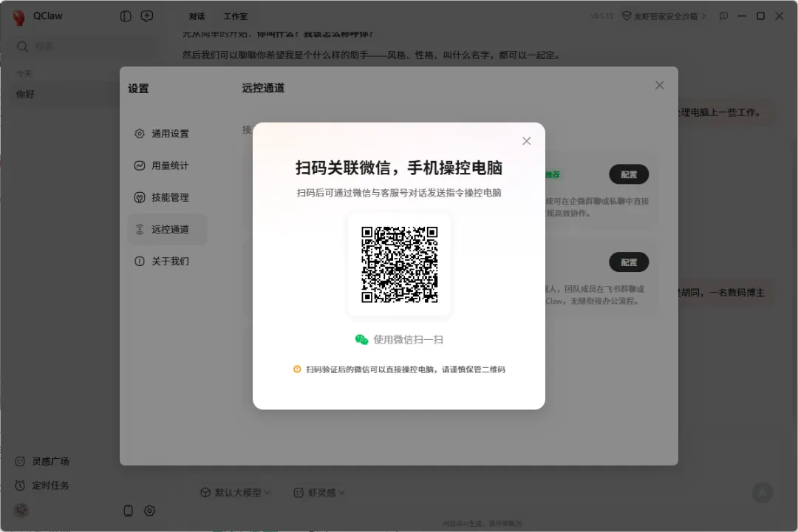Click the search magnifier icon
Image resolution: width=798 pixels, height=532 pixels.
(22, 47)
